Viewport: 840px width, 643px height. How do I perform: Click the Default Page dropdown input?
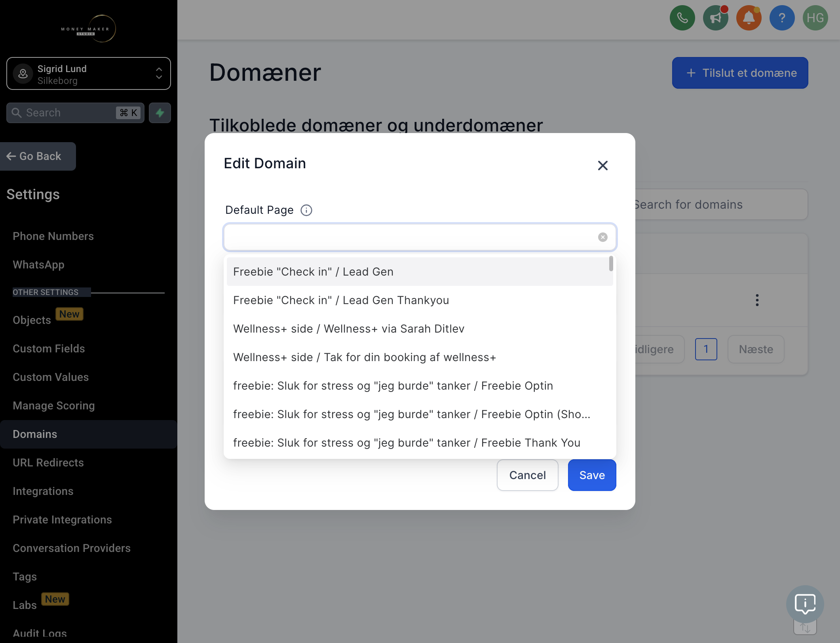click(420, 237)
